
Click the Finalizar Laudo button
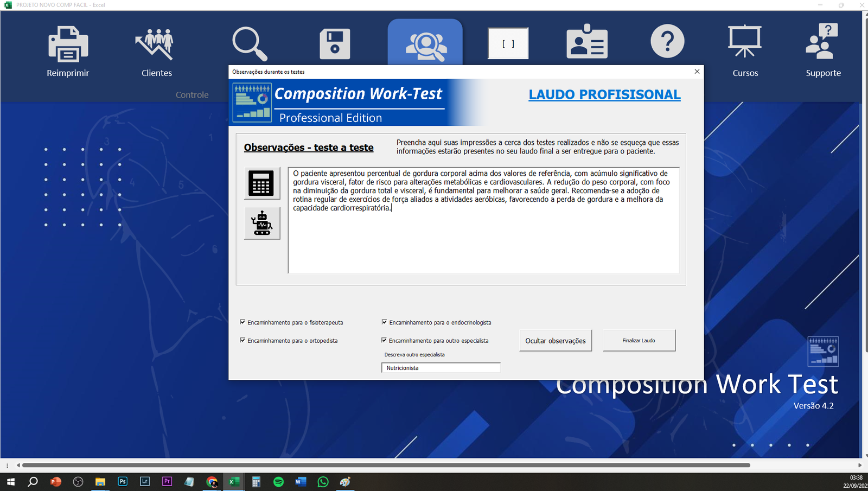[x=639, y=341]
